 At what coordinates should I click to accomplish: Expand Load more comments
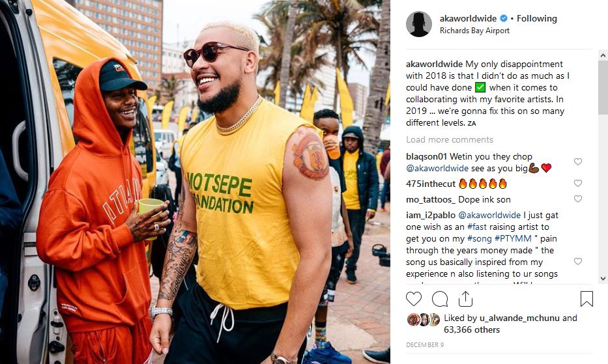[x=450, y=139]
